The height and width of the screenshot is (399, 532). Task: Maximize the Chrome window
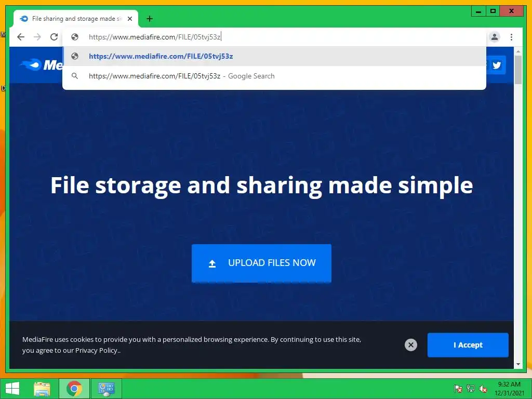coord(493,11)
